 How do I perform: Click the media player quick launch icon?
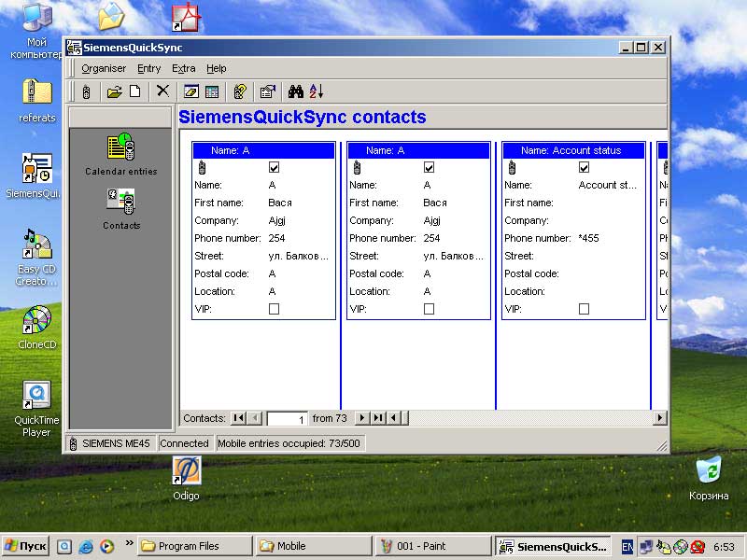(106, 546)
